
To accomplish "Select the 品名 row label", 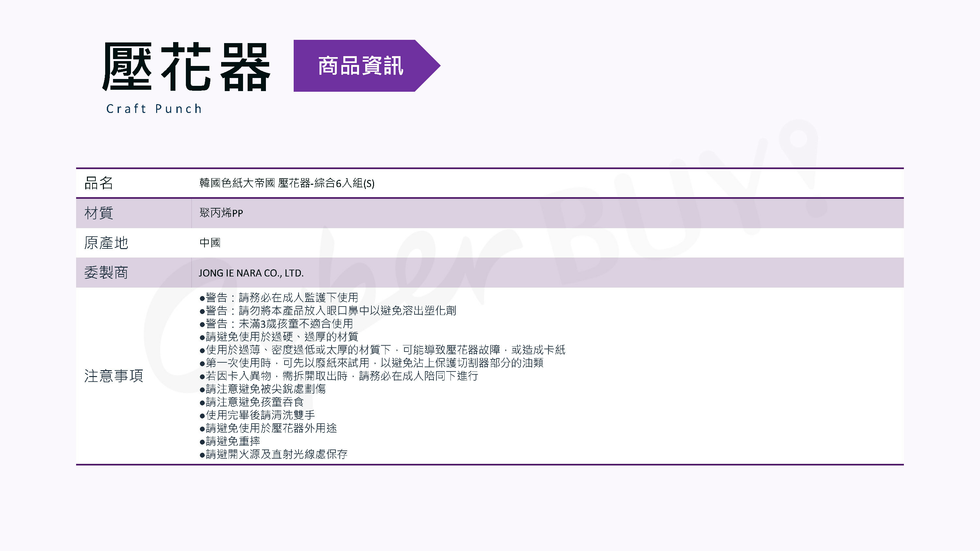I will click(99, 183).
